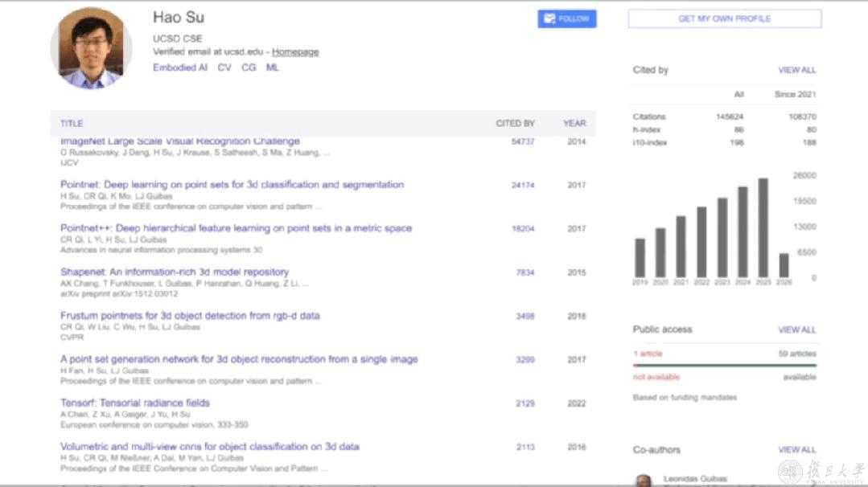Screen dimensions: 868x487
Task: Open View All in Co-authors section
Action: (x=796, y=450)
